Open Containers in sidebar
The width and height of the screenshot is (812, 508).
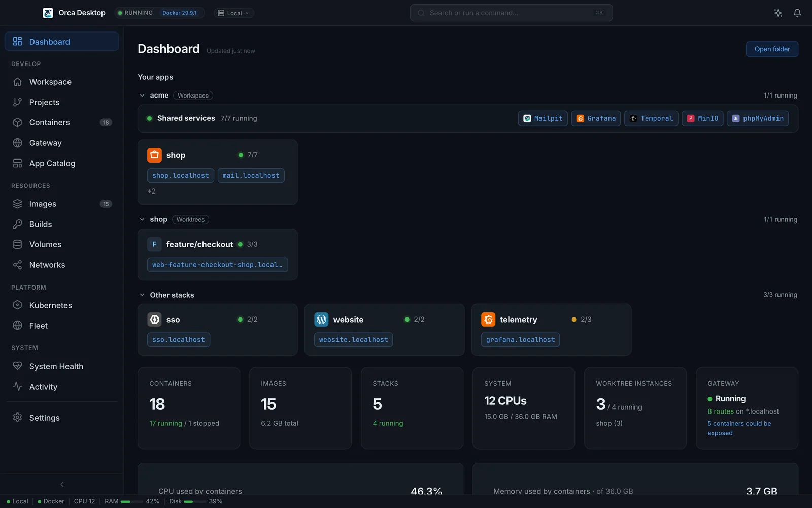61,122
